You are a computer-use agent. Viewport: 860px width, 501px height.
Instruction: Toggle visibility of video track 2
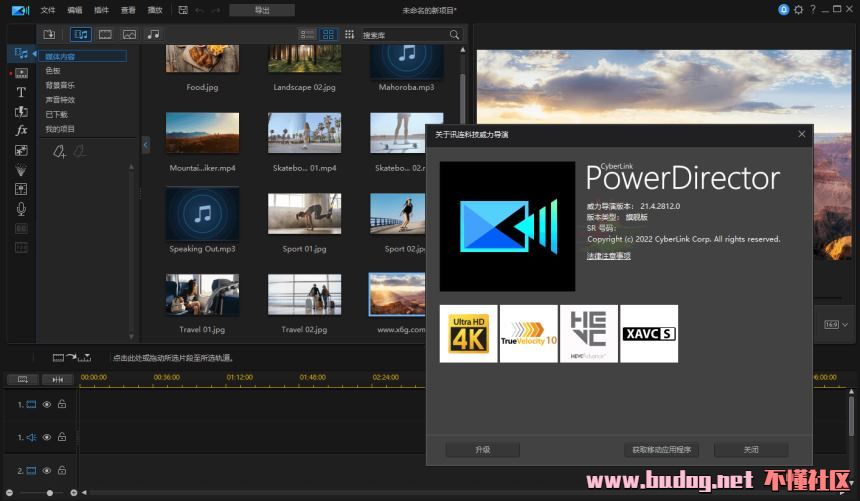click(x=47, y=469)
